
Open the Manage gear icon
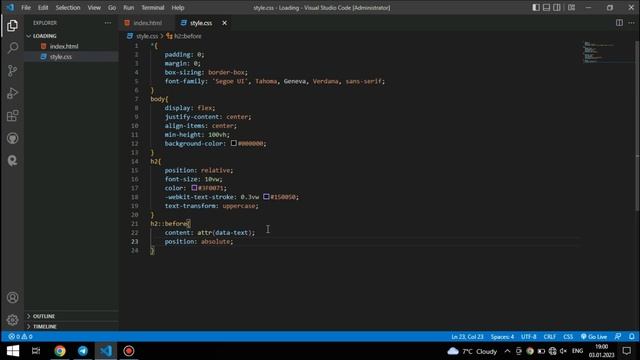(13, 320)
